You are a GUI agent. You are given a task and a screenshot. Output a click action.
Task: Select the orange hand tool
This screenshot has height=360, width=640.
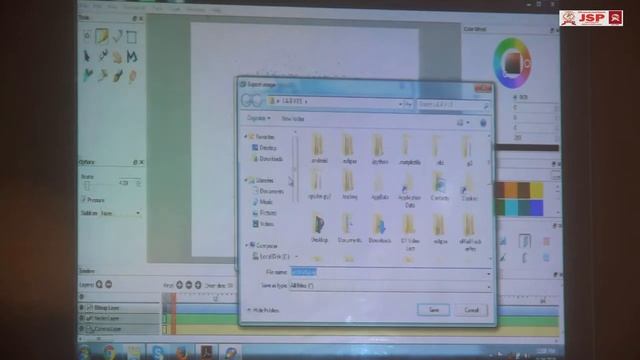point(117,57)
